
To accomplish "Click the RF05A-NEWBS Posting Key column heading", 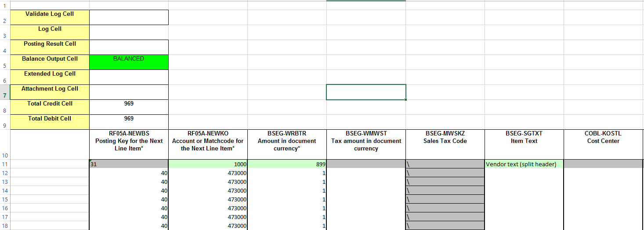I will click(x=129, y=144).
